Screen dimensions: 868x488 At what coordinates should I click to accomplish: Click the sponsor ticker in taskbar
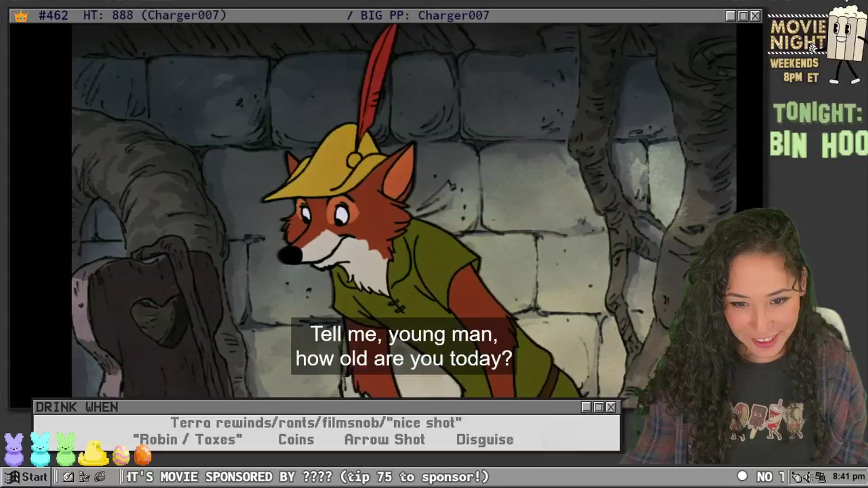[x=307, y=477]
